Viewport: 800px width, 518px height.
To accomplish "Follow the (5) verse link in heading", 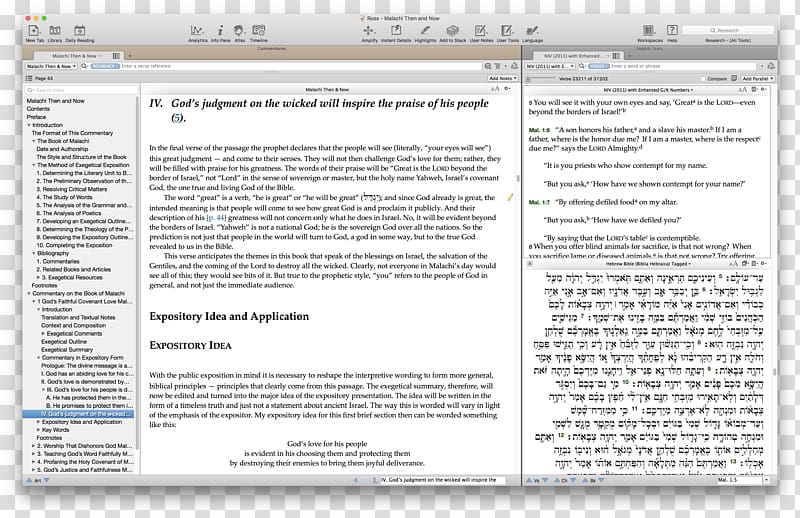I will tap(178, 118).
